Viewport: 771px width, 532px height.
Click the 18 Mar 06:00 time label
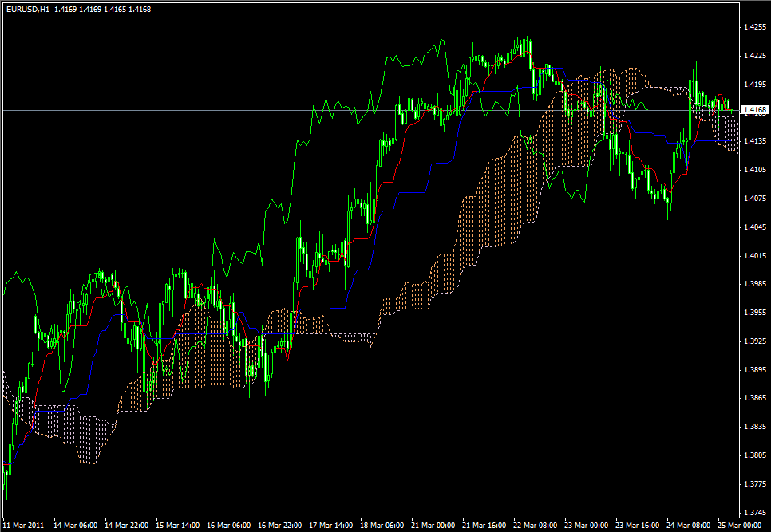[382, 525]
